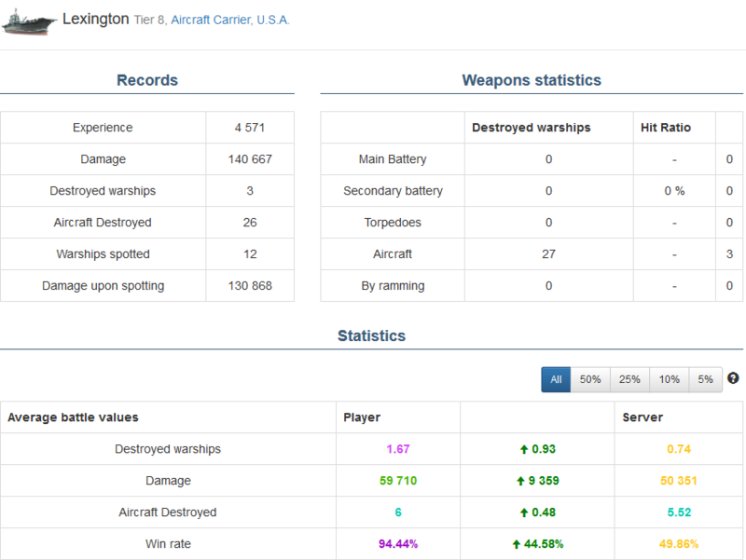
Task: Choose the 10% filter option
Action: point(669,379)
